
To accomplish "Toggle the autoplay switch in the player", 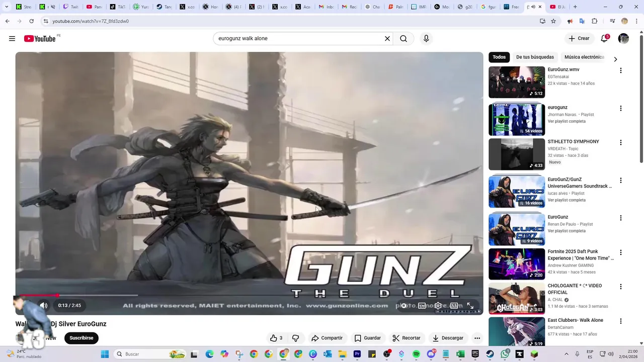I will pos(404,305).
